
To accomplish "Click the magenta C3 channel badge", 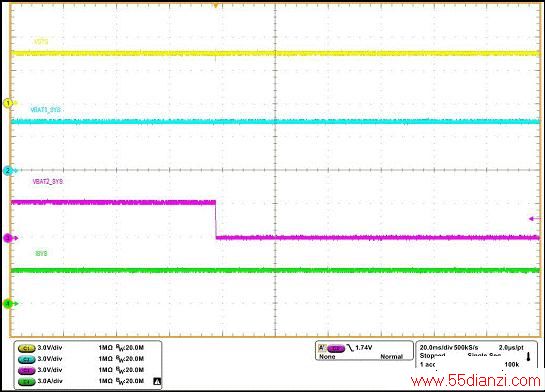I will (27, 370).
